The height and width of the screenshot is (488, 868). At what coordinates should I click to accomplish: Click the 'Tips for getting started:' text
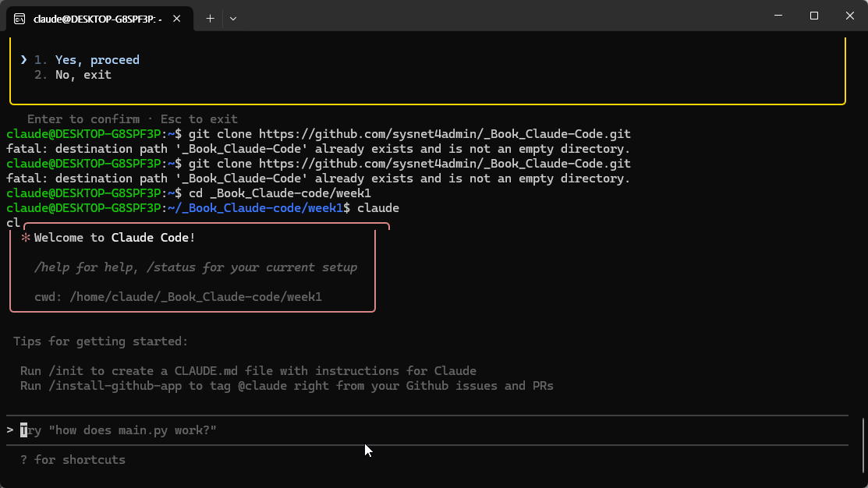pos(100,341)
